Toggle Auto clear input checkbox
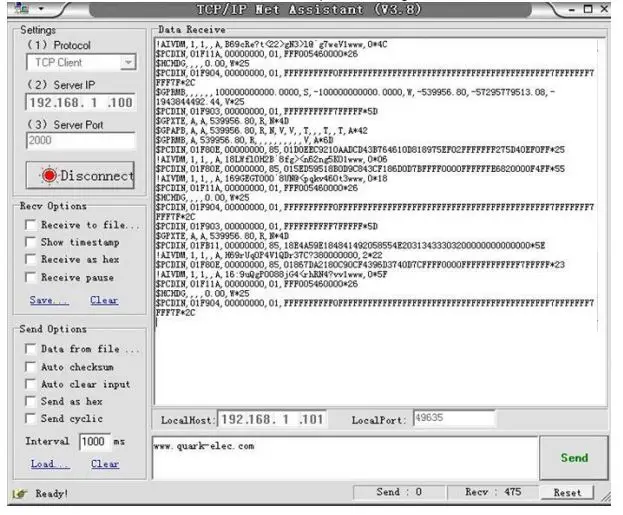This screenshot has height=515, width=623. 31,384
